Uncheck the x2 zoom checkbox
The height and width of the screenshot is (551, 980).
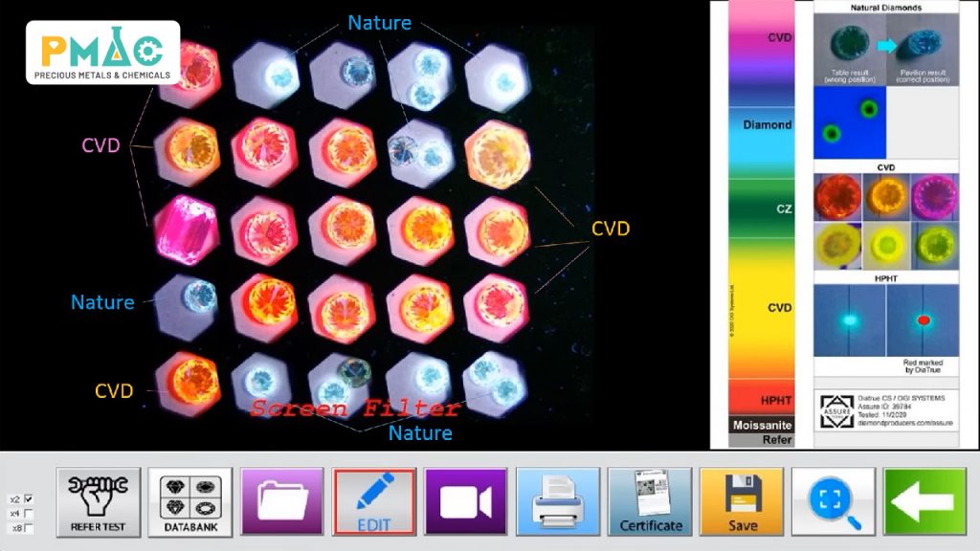pyautogui.click(x=28, y=499)
